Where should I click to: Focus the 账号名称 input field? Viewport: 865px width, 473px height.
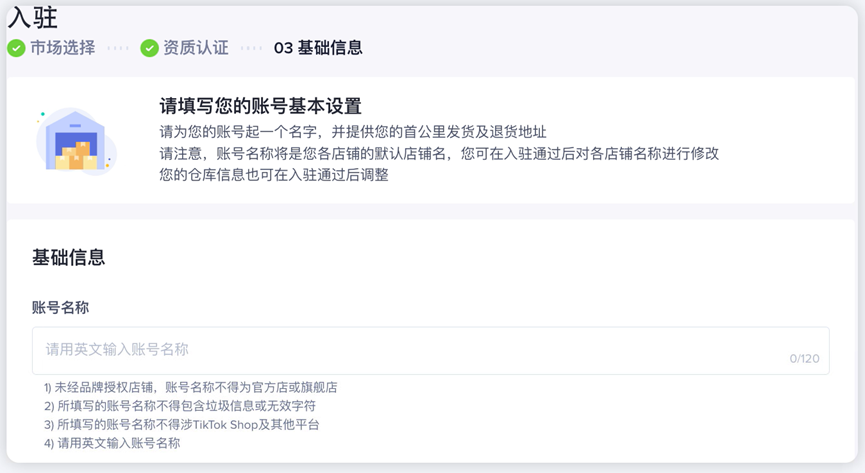click(x=430, y=350)
